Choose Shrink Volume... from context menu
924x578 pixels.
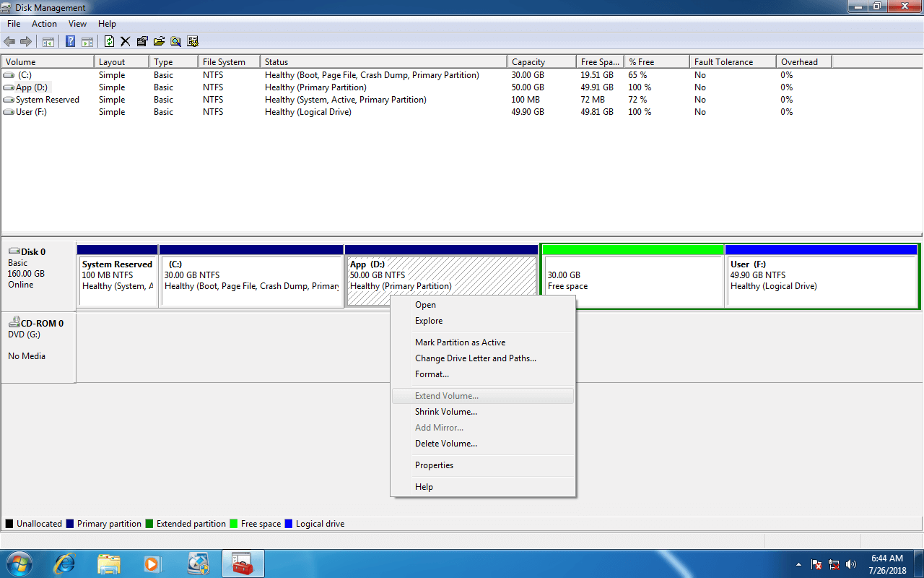click(x=482, y=412)
